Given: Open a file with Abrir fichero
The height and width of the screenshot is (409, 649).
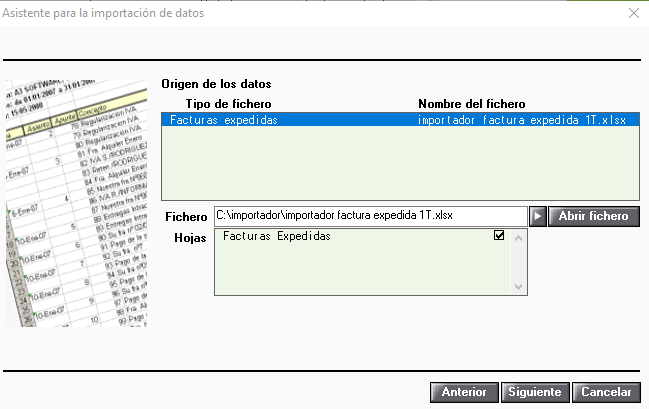Looking at the screenshot, I should point(594,216).
